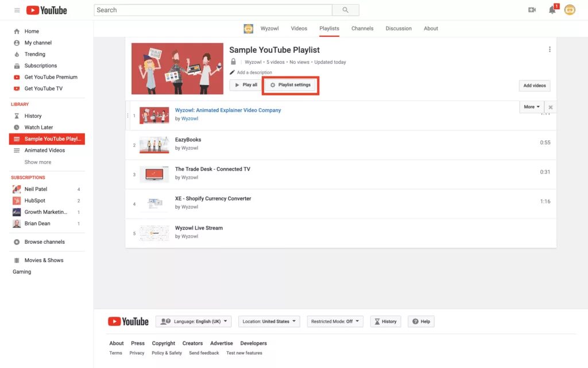The width and height of the screenshot is (588, 368).
Task: Click the Browse channels plus icon
Action: [17, 242]
